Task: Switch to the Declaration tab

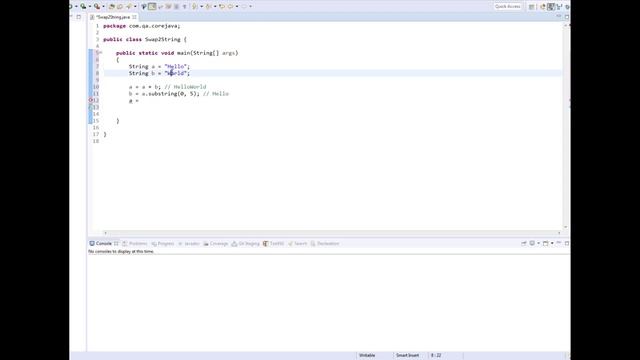Action: [325, 244]
